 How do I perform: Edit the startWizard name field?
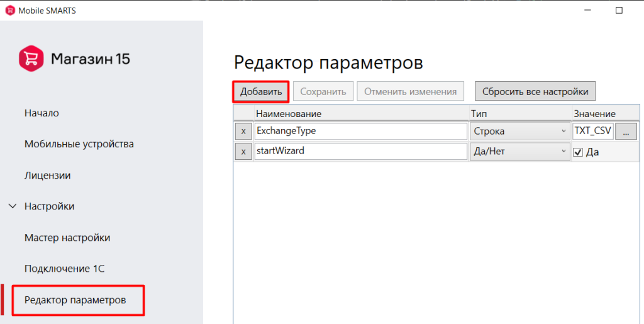pyautogui.click(x=361, y=152)
